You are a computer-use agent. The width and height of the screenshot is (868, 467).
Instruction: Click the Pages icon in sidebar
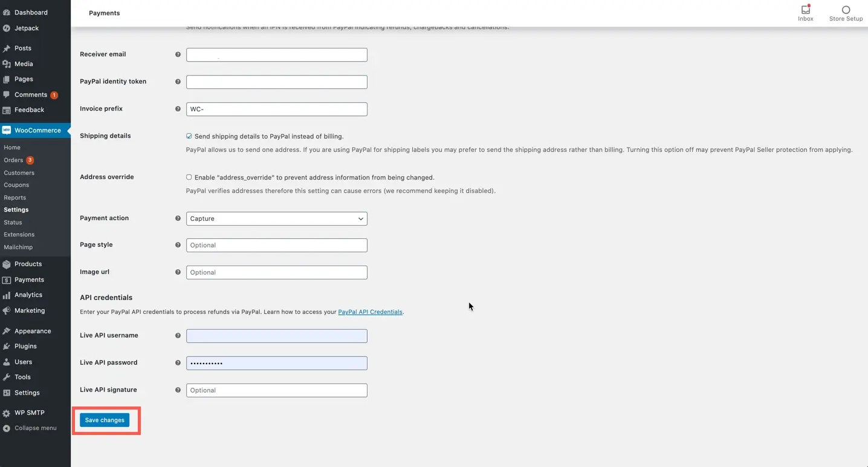[x=7, y=79]
